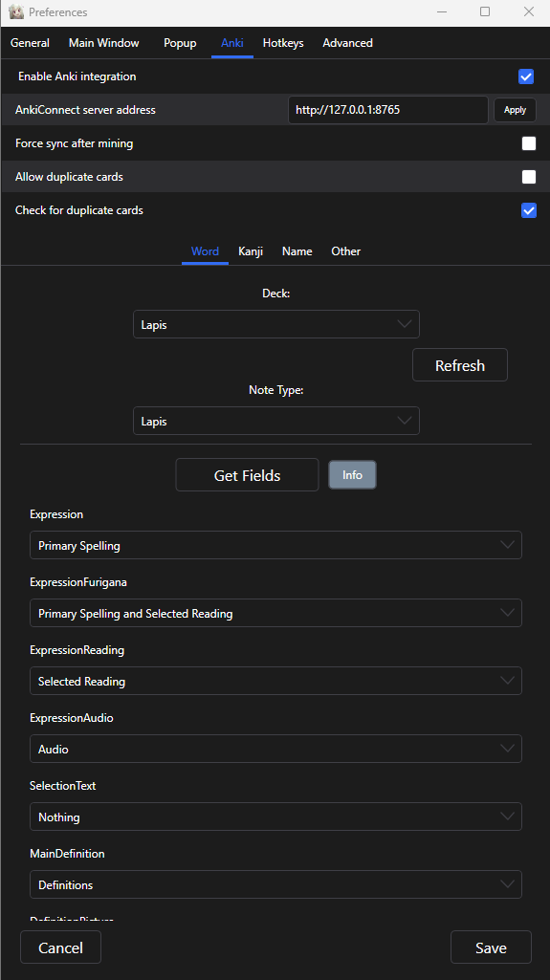Expand the SelectionText dropdown set to Nothing
The height and width of the screenshot is (980, 550).
(x=275, y=817)
